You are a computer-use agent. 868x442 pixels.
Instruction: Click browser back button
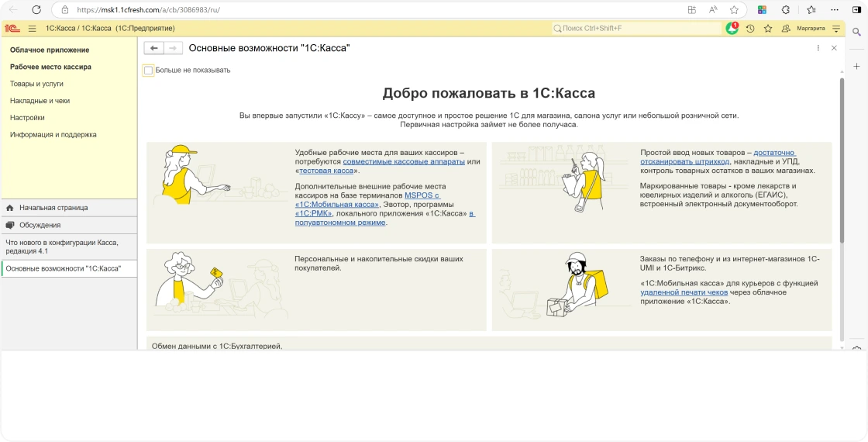point(14,9)
